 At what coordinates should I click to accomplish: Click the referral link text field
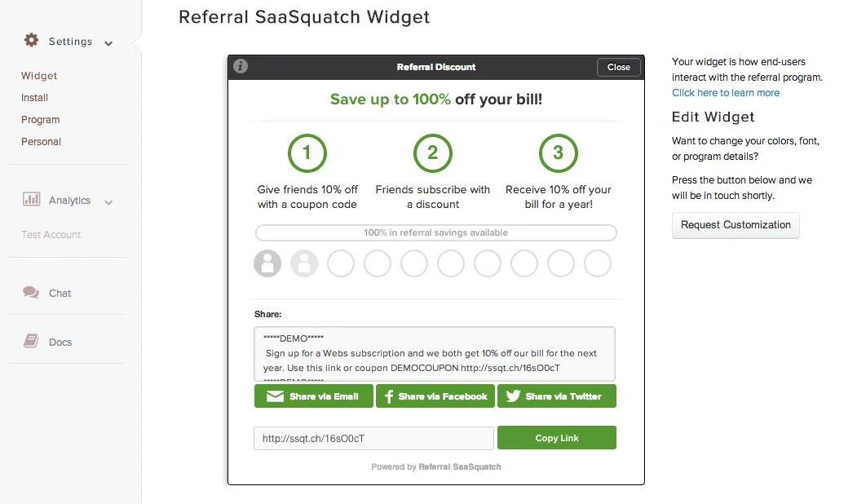click(x=373, y=438)
